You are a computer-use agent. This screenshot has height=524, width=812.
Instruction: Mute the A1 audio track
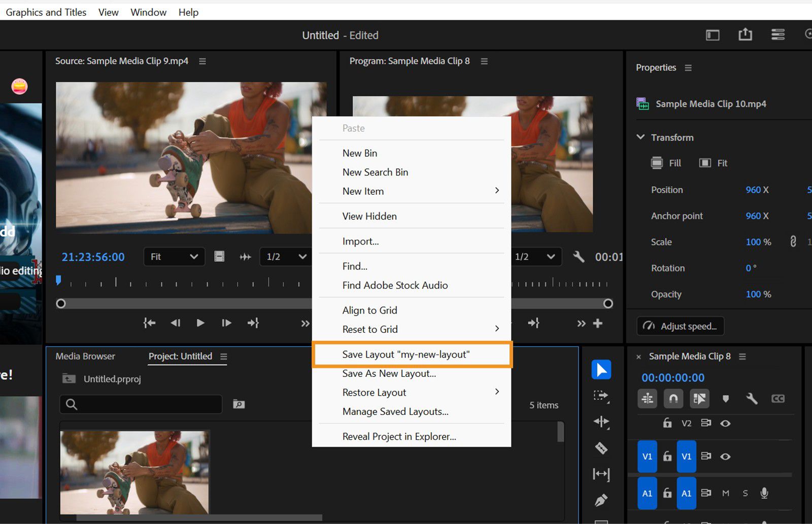point(726,493)
